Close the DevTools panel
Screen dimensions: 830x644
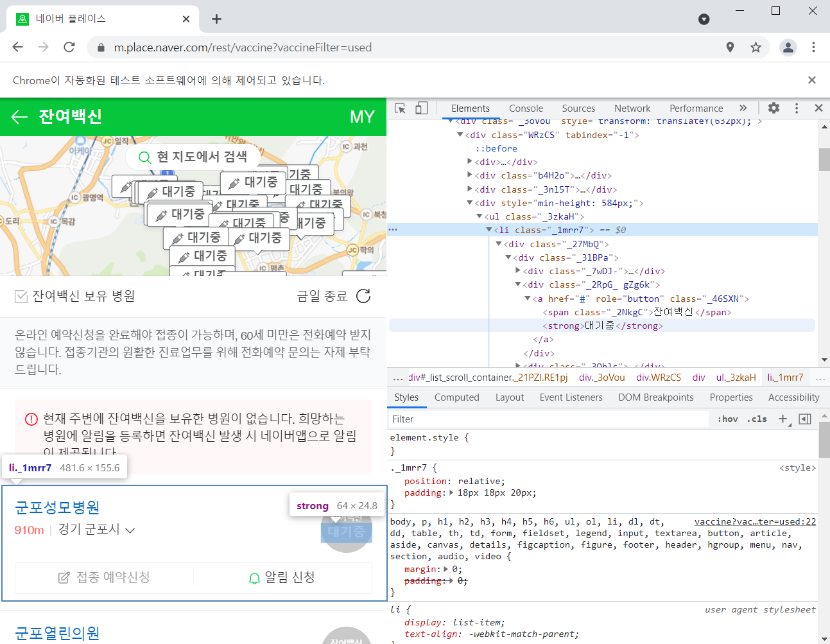click(x=818, y=109)
